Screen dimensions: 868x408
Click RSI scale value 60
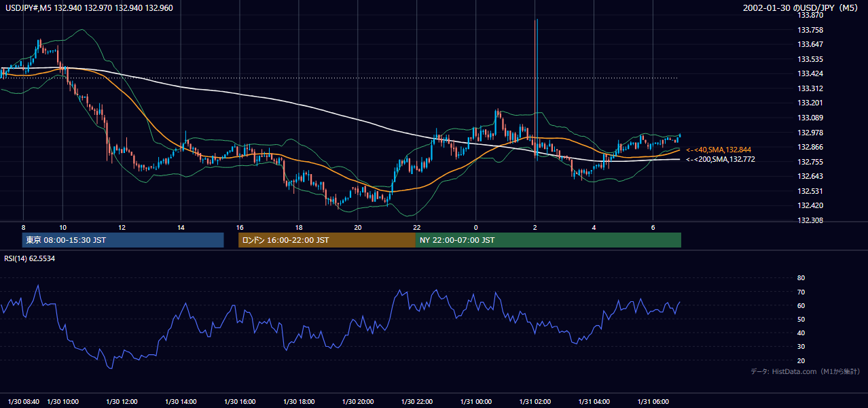(801, 305)
